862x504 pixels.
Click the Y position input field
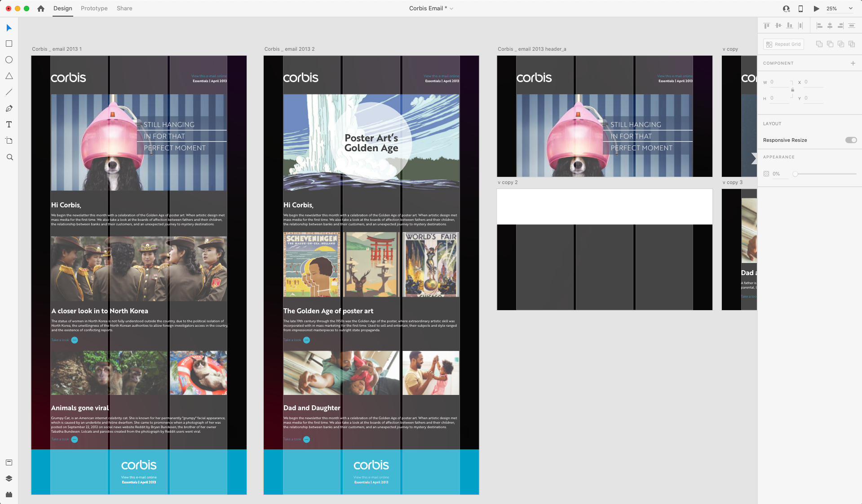point(813,98)
